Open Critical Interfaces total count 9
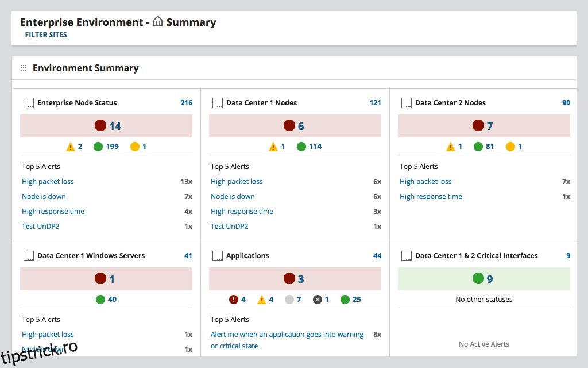588x368 pixels. (x=568, y=256)
